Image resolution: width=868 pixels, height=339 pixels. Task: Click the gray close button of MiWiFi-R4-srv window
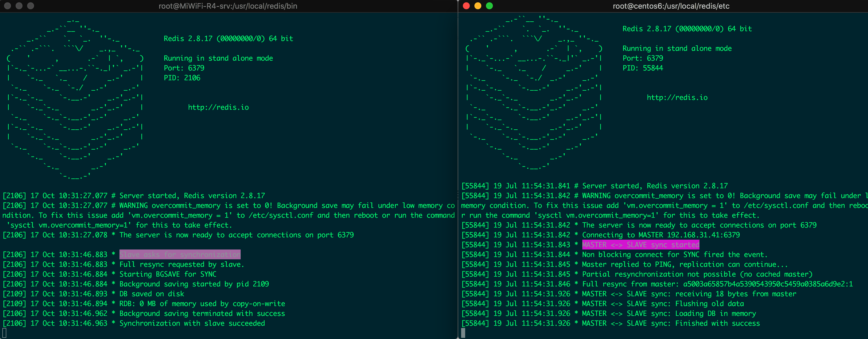(x=8, y=6)
